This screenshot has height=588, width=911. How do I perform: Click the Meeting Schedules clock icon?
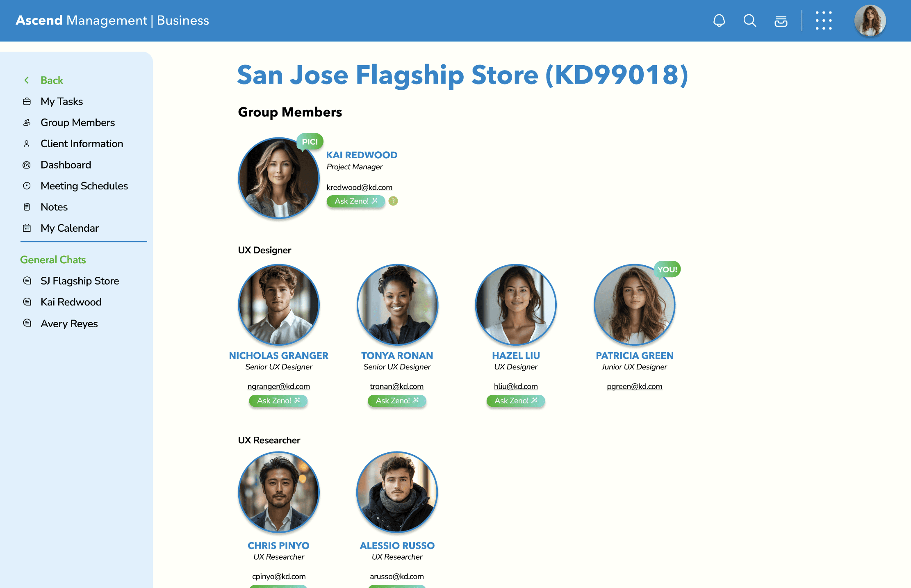click(27, 186)
